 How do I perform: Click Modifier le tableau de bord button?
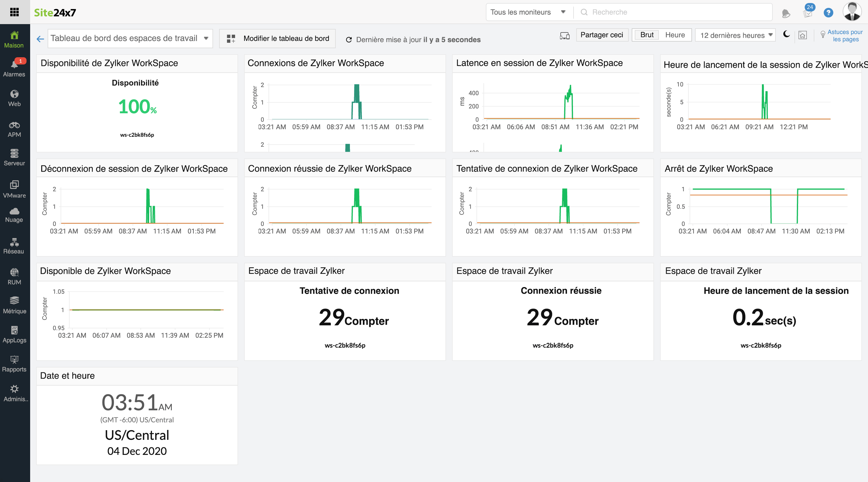coord(277,38)
